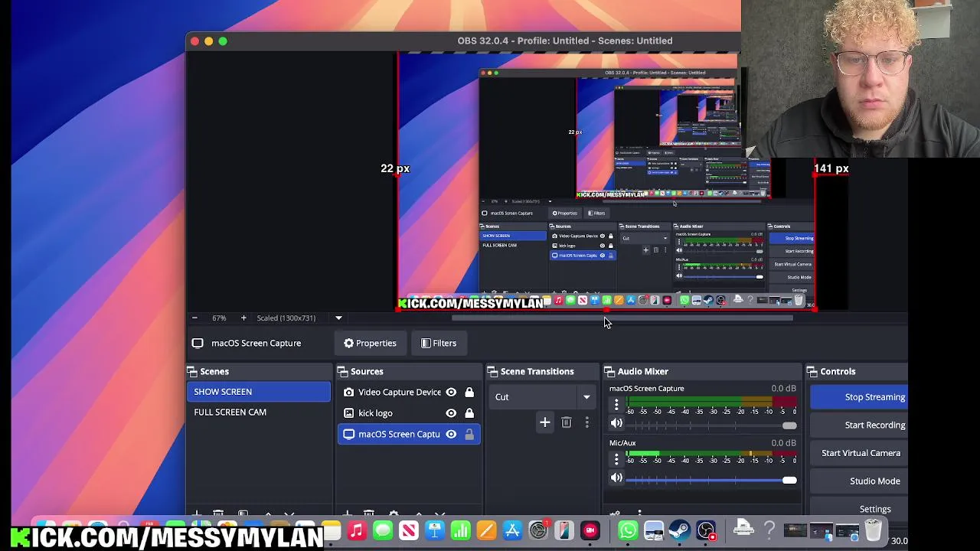This screenshot has width=980, height=551.
Task: Zoom out the OBS preview with minus
Action: click(x=194, y=318)
